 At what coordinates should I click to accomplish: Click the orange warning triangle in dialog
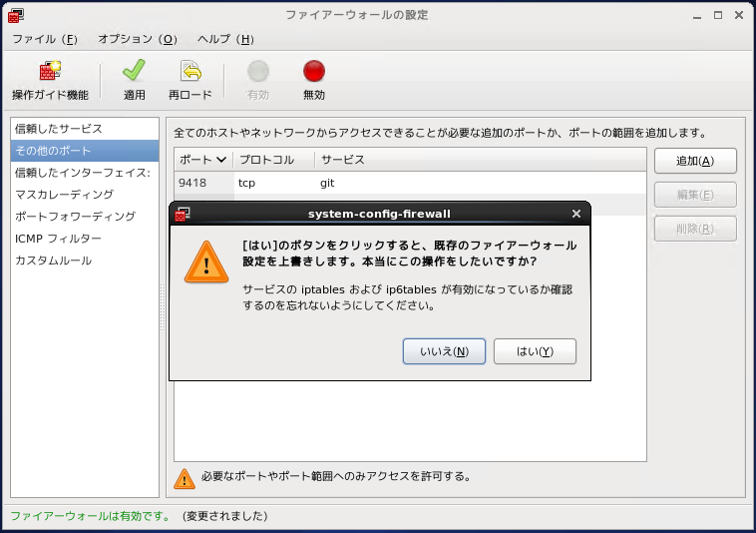(206, 263)
